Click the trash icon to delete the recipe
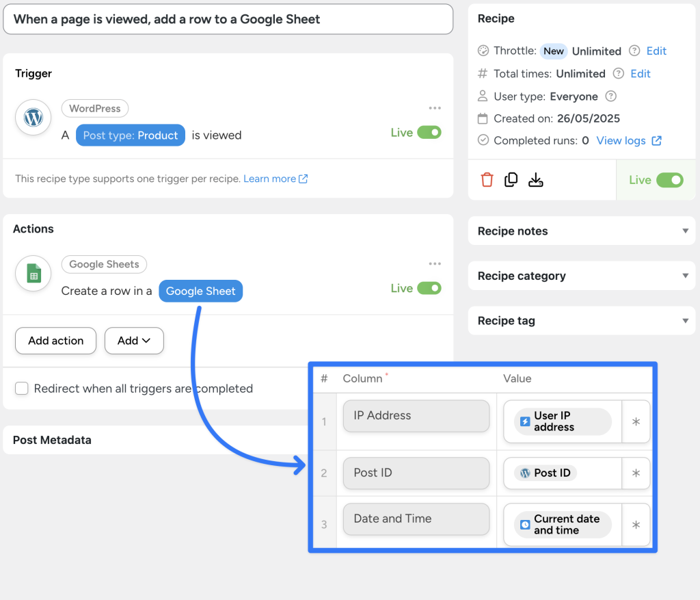Image resolution: width=700 pixels, height=600 pixels. (x=487, y=179)
